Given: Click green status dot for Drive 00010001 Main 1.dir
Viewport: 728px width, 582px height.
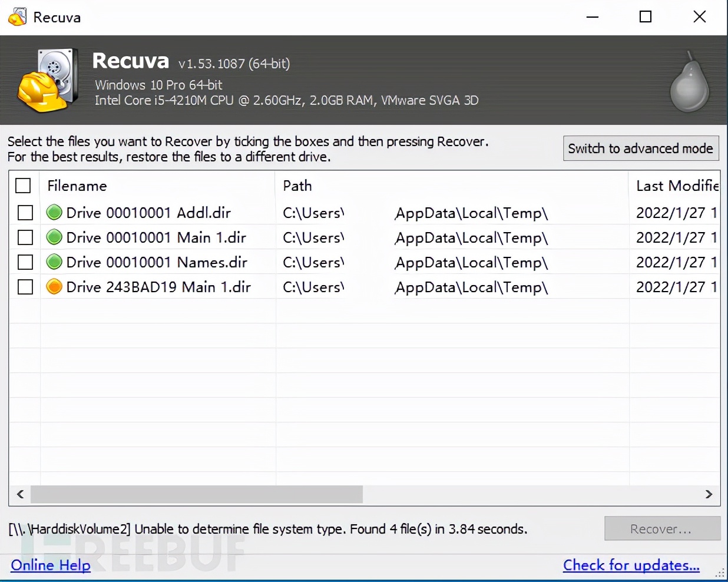Looking at the screenshot, I should pos(54,237).
